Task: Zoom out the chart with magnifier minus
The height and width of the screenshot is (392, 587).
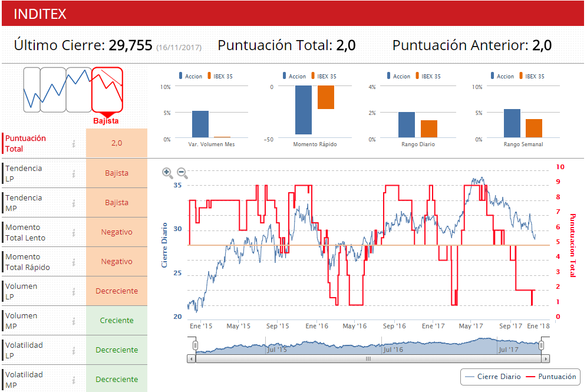Action: point(182,173)
